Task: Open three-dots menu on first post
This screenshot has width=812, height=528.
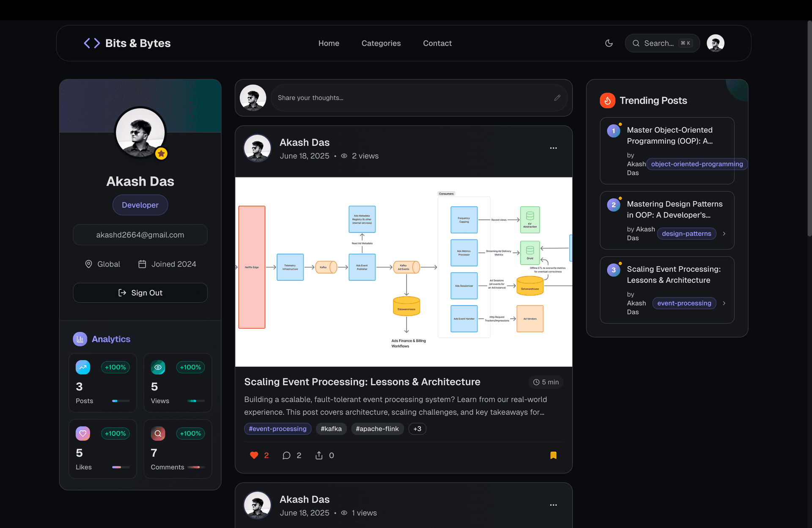Action: pos(553,148)
